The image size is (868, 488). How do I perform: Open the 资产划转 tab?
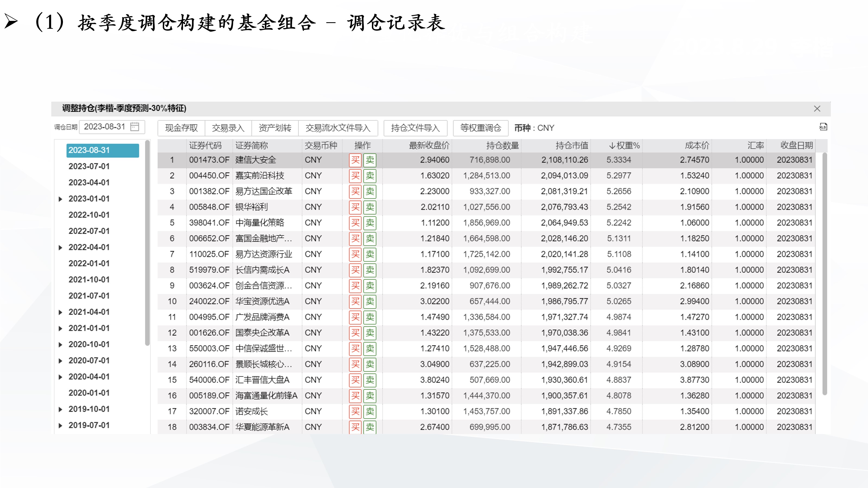tap(275, 128)
